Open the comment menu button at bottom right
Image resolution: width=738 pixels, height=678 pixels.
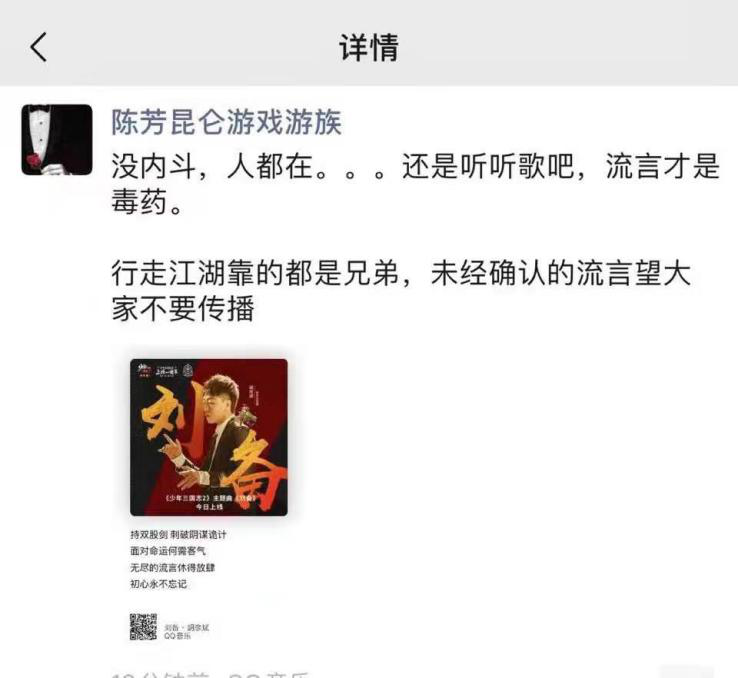(687, 673)
